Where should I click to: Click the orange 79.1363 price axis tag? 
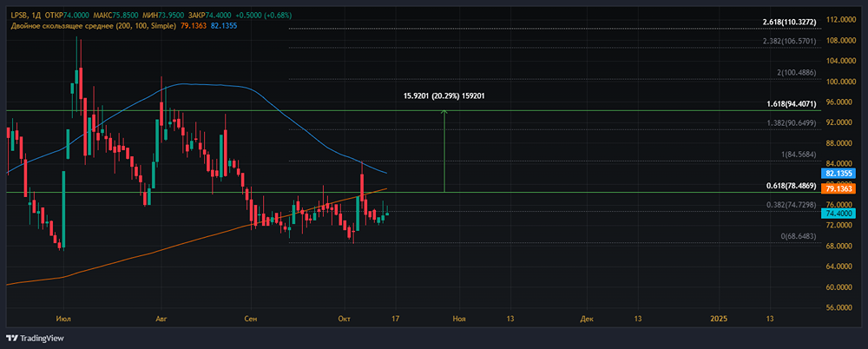839,189
